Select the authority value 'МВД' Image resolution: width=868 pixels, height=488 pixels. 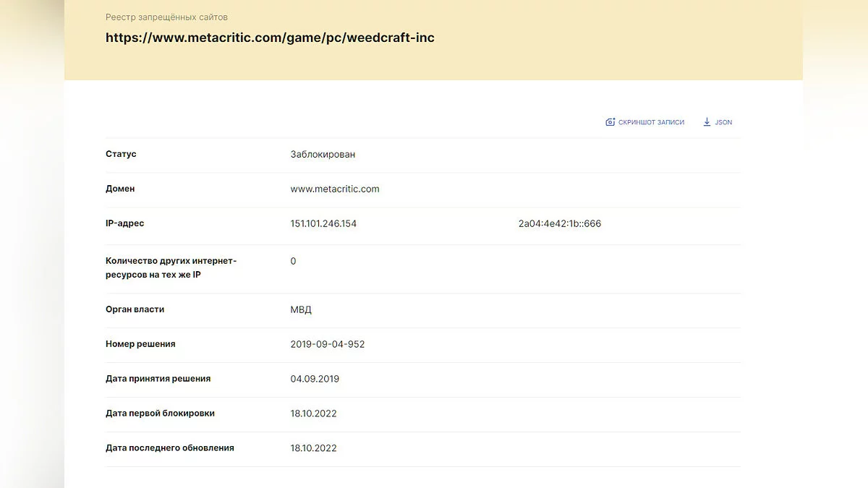click(301, 309)
